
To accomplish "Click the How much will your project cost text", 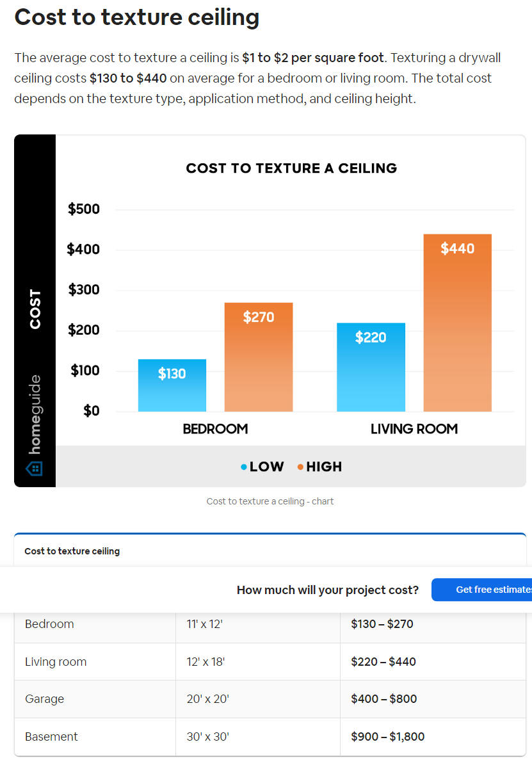I will tap(328, 590).
